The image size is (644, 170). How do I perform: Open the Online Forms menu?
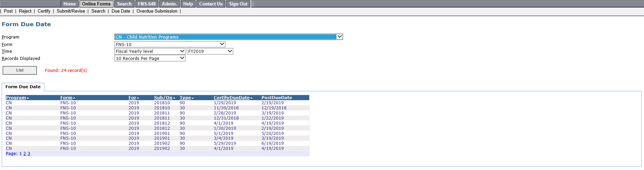click(x=96, y=4)
